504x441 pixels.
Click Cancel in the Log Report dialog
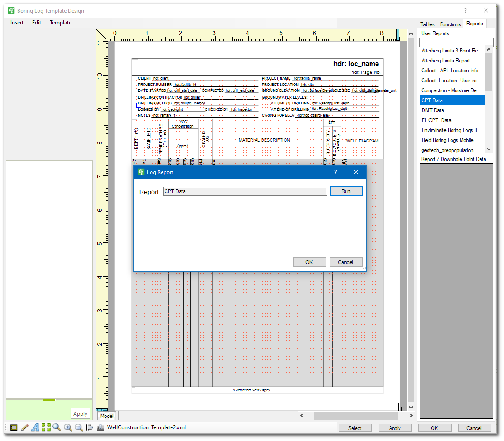point(346,262)
